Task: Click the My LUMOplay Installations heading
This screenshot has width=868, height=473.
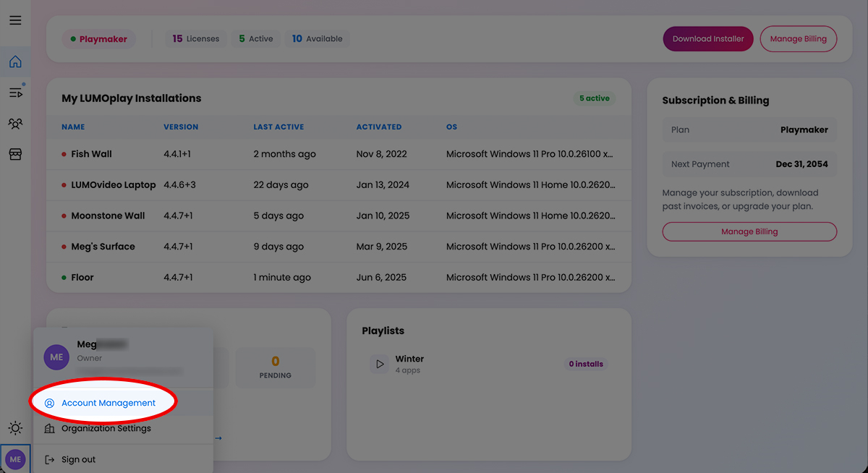Action: 132,98
